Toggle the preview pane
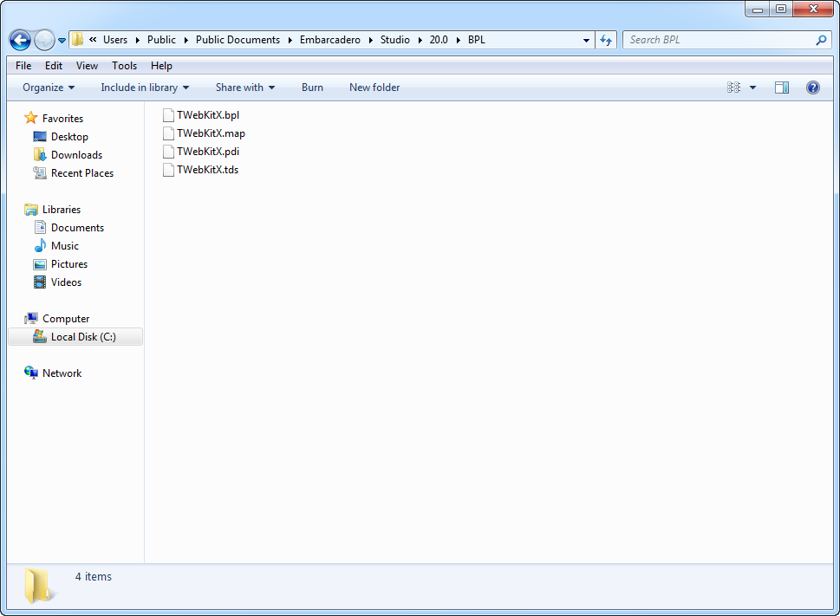 click(x=782, y=88)
